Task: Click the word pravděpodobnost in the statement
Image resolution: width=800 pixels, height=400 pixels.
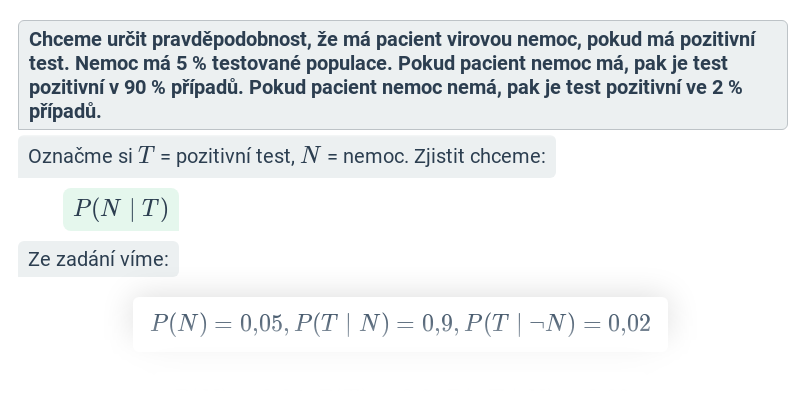Action: (232, 40)
